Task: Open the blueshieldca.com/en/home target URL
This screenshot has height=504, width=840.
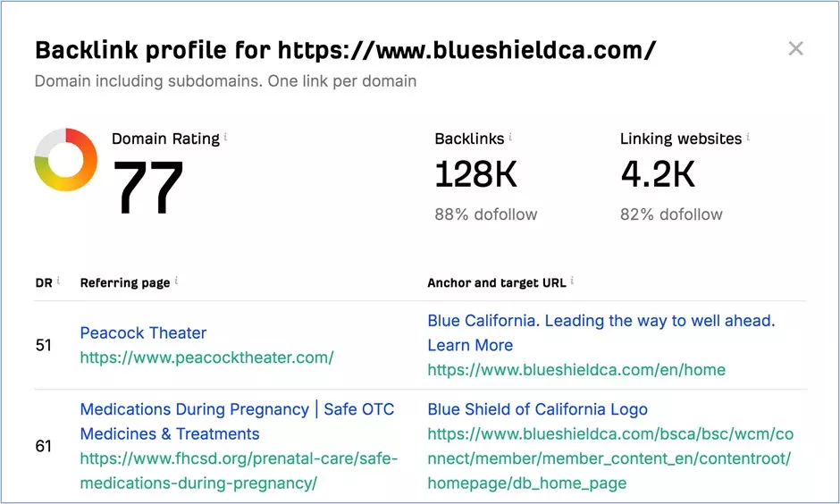Action: click(x=576, y=370)
